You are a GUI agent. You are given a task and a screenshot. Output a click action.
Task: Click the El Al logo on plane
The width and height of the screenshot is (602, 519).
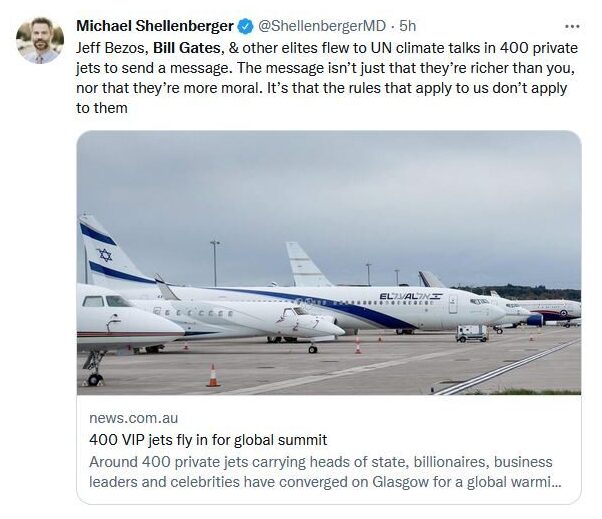click(x=410, y=296)
